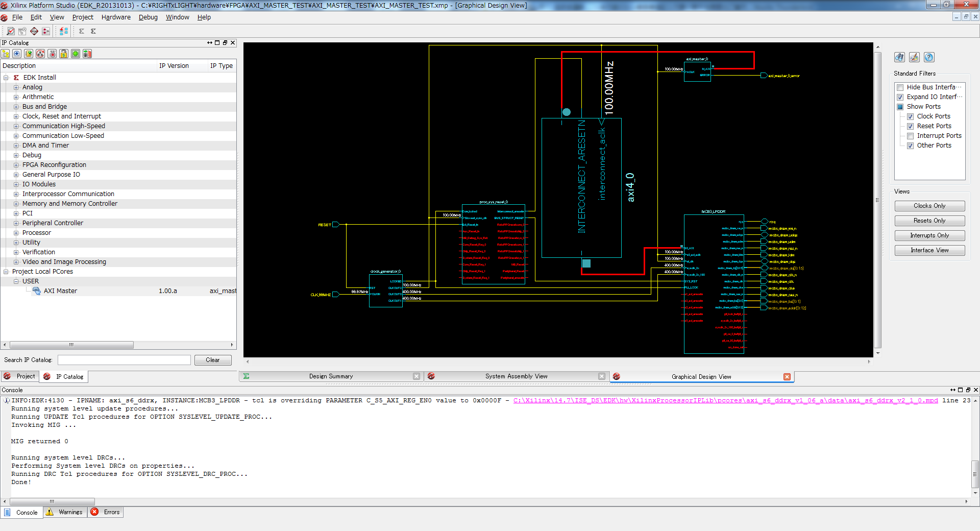Uncheck the Other Ports filter

tap(910, 146)
